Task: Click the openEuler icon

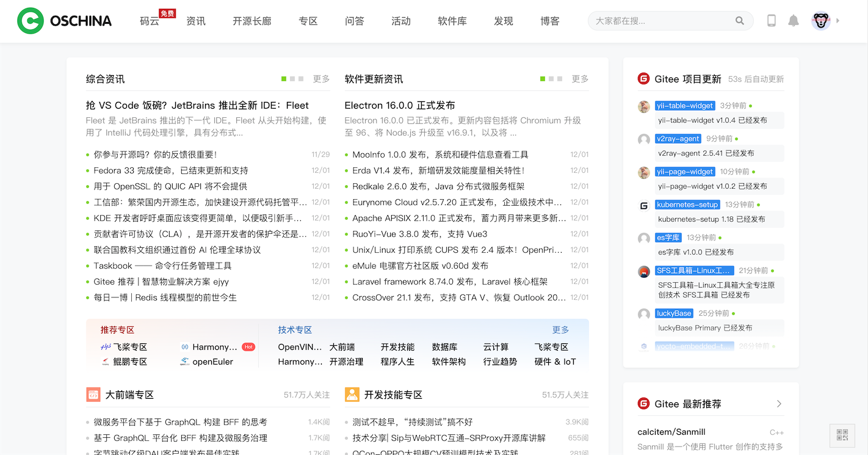Action: pyautogui.click(x=185, y=362)
